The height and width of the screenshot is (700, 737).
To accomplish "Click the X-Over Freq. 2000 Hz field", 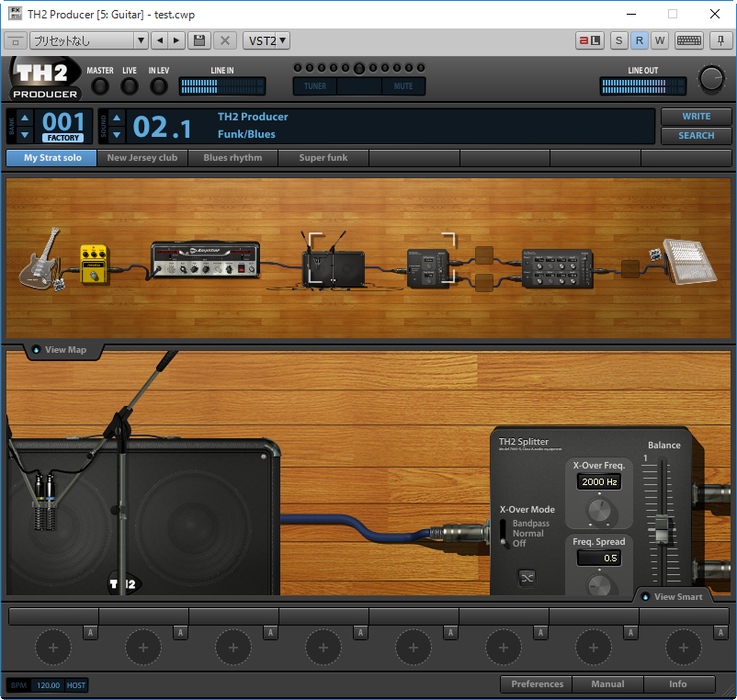I will click(x=599, y=481).
